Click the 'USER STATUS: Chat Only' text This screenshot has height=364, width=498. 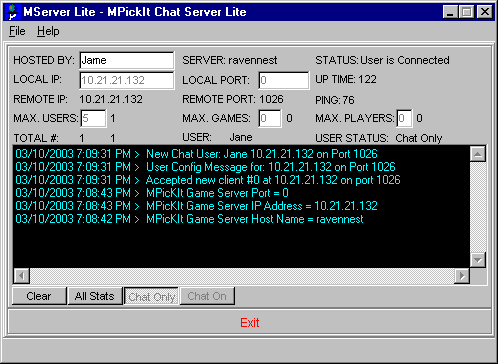(x=379, y=138)
